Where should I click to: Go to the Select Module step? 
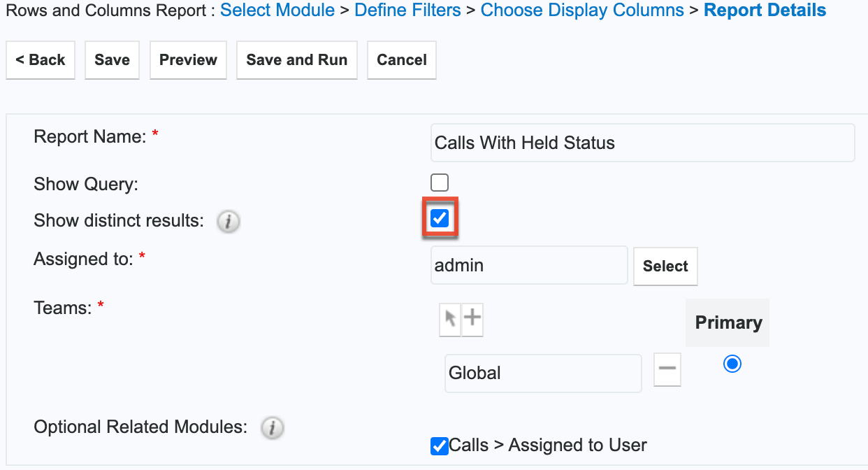point(277,10)
